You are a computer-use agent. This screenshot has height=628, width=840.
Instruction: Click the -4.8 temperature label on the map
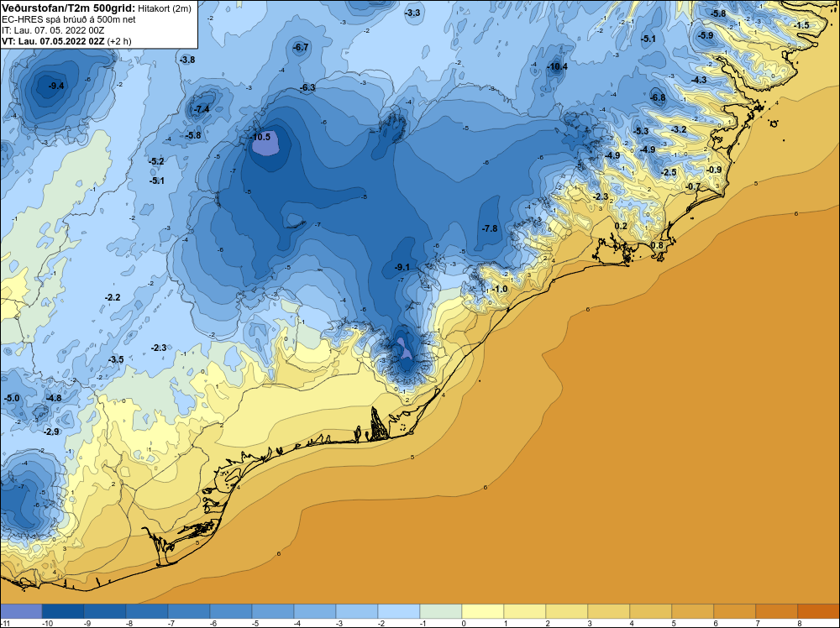pos(54,398)
